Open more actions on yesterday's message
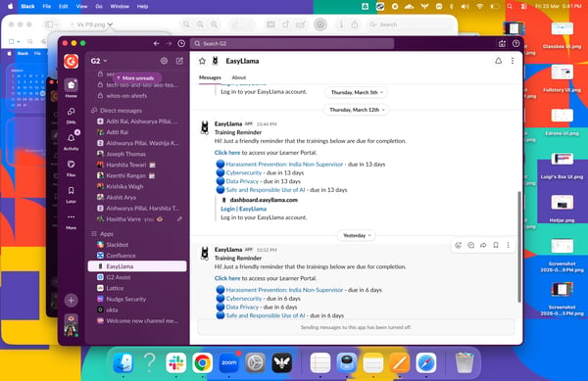The image size is (588, 381). (x=508, y=245)
